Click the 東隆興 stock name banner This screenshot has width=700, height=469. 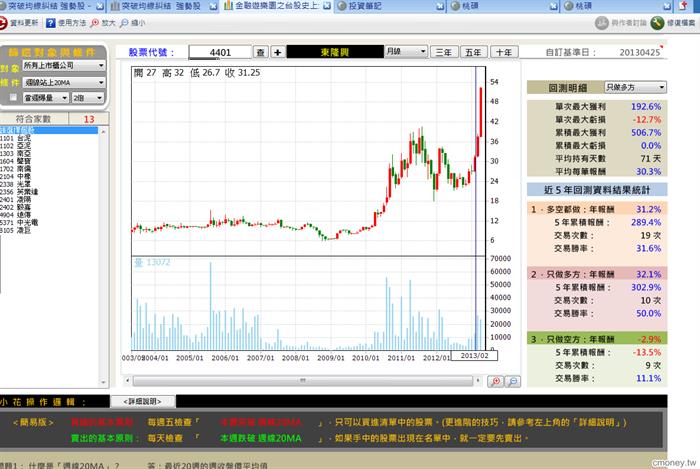(335, 52)
